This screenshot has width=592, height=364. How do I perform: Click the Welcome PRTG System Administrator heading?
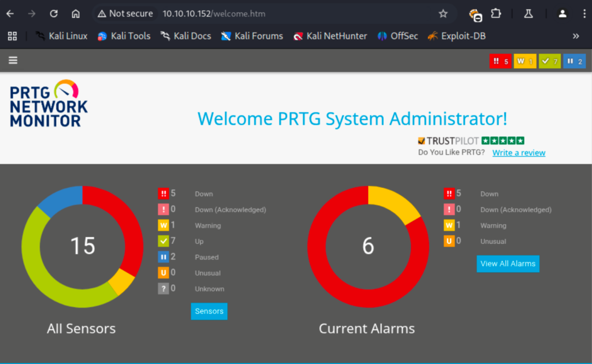point(352,119)
